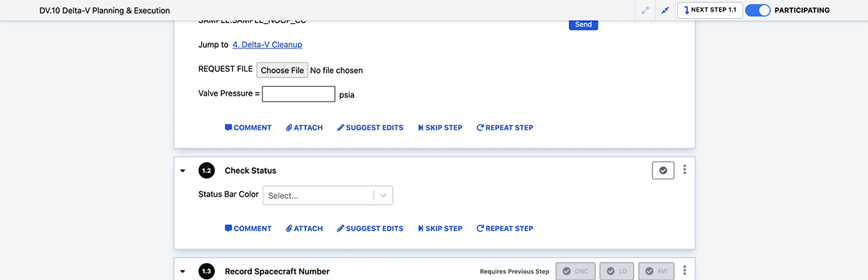Click the 1.3 step number badge

[x=207, y=271]
